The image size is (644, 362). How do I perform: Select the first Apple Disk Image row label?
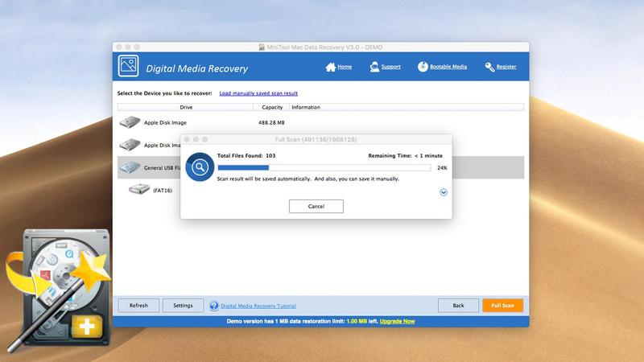tap(165, 123)
